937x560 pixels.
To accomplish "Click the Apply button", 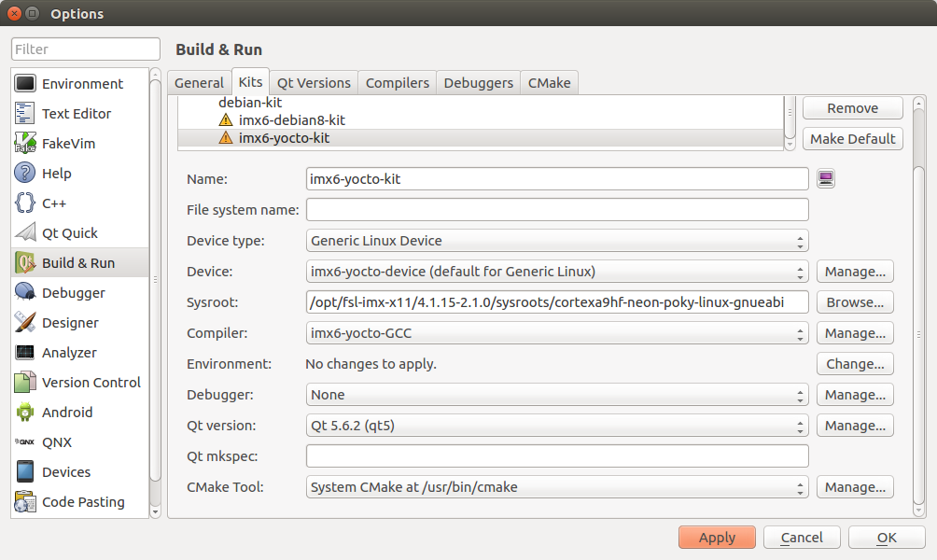I will click(717, 538).
